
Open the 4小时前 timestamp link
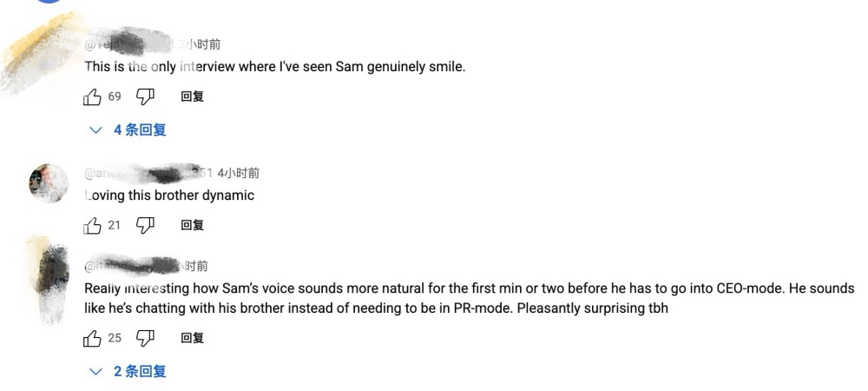pos(238,173)
